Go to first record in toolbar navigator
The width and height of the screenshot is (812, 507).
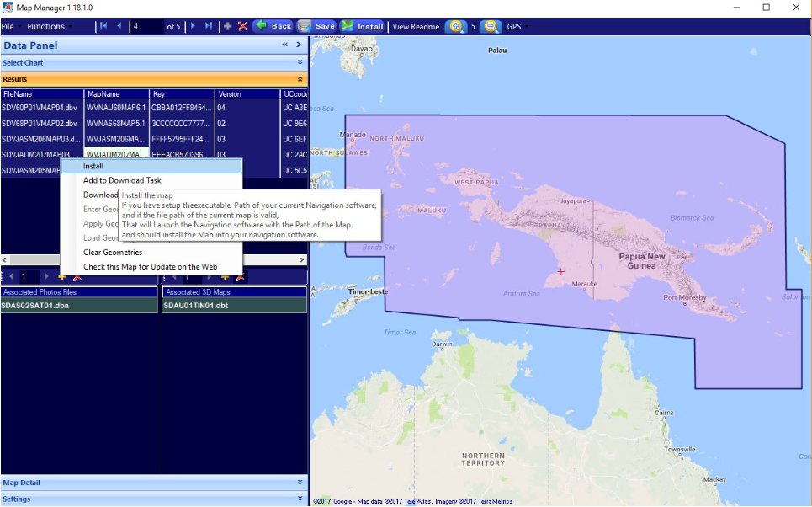pyautogui.click(x=103, y=26)
